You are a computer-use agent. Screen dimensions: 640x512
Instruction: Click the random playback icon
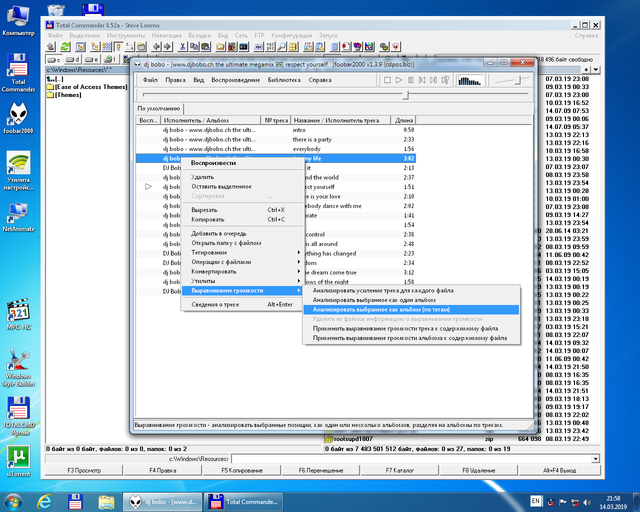click(445, 80)
